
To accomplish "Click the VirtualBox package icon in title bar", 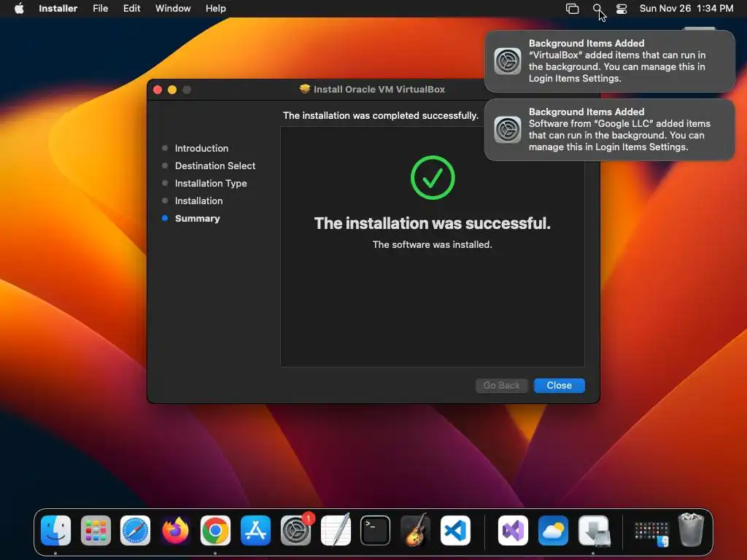I will pyautogui.click(x=305, y=89).
